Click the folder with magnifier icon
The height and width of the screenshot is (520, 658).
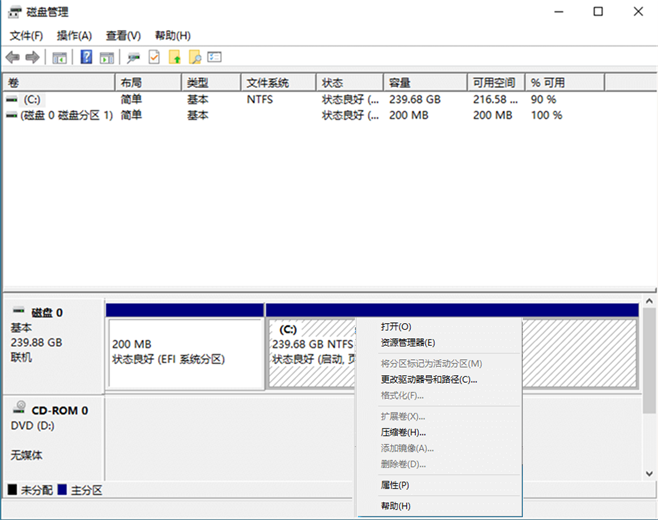[x=194, y=58]
